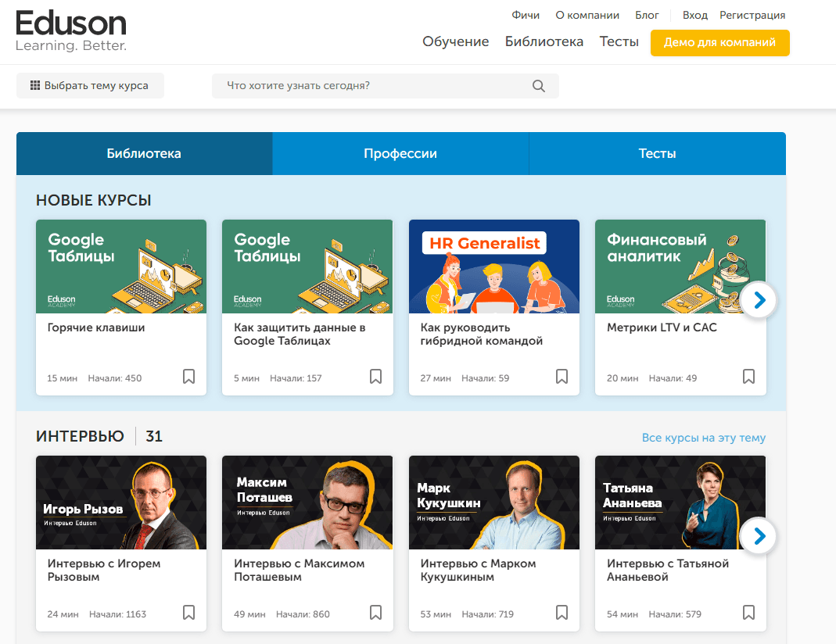Switch to the Библиотека tab

tap(145, 153)
